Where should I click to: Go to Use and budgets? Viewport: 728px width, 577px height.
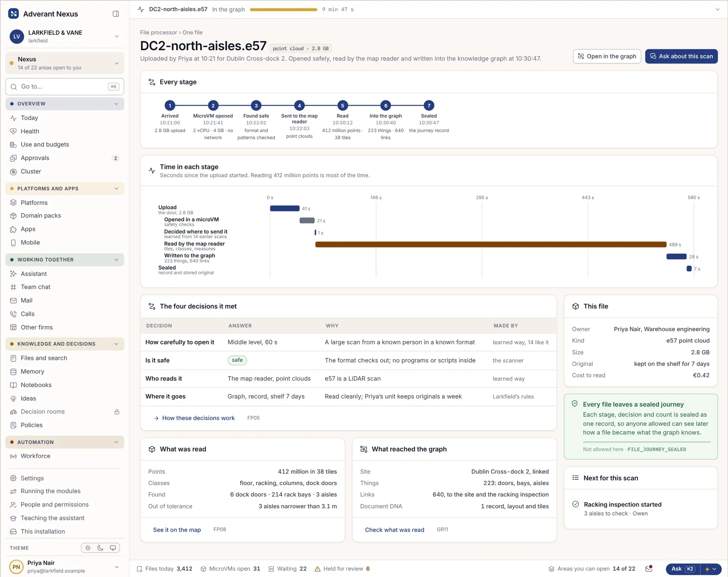[x=65, y=144]
